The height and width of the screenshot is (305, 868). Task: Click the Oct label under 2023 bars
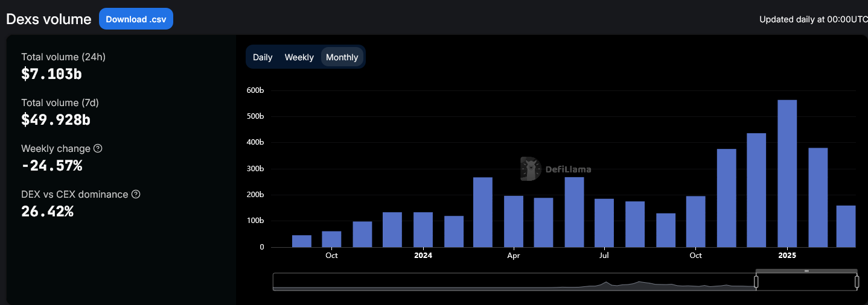[x=331, y=255]
